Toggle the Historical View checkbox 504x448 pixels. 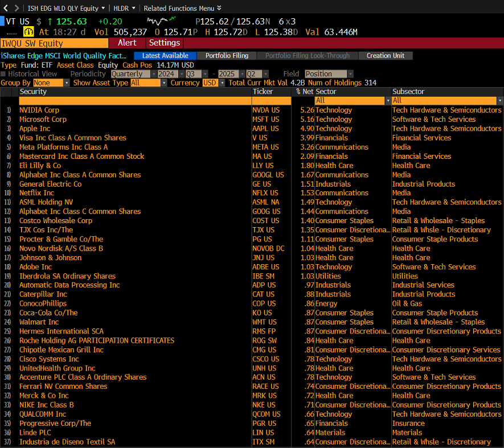(3, 74)
